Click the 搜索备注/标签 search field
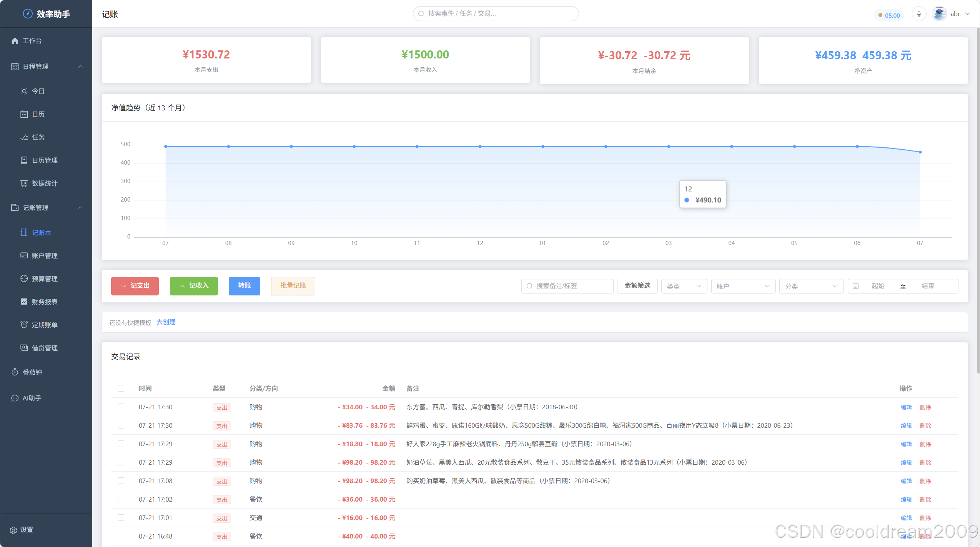Viewport: 980px width, 547px height. pyautogui.click(x=567, y=286)
